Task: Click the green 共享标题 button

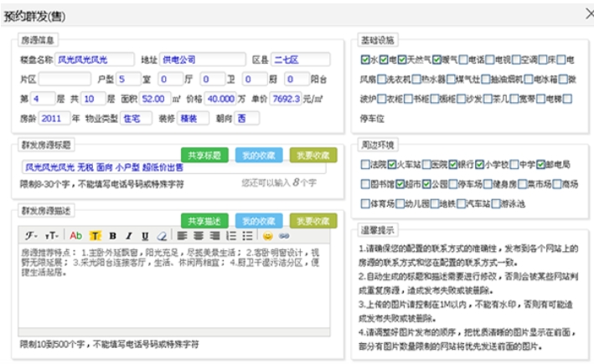Action: (x=204, y=155)
